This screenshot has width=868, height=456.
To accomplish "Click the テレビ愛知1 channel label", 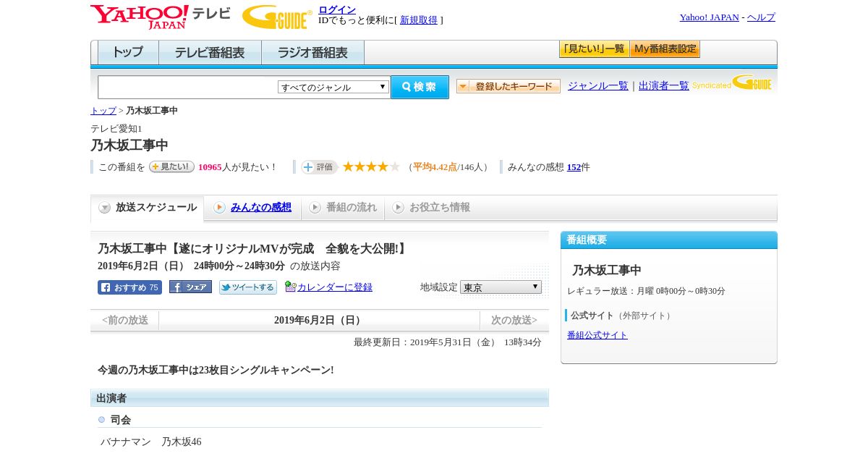I will [116, 129].
